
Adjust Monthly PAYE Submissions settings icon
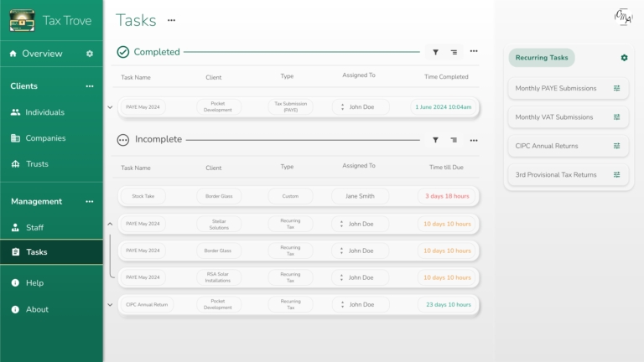616,88
